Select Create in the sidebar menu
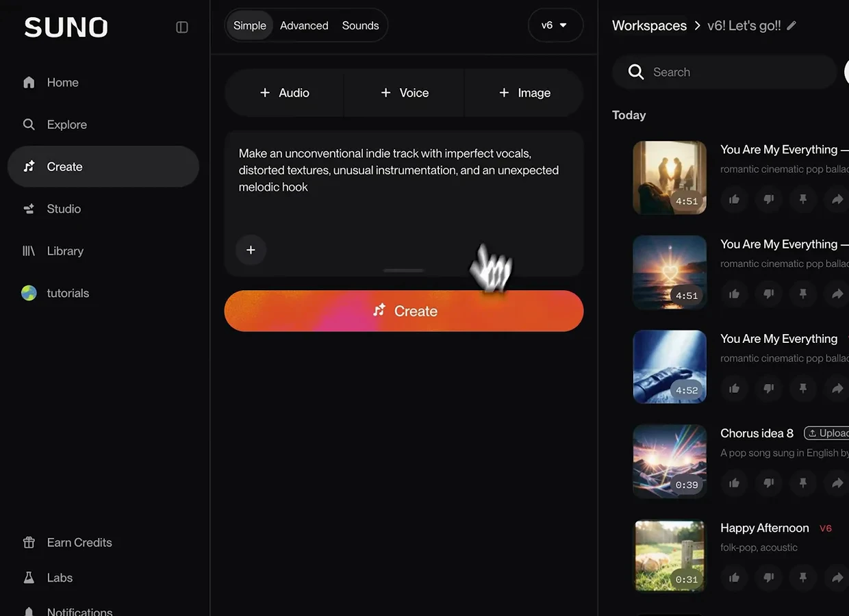 point(103,166)
